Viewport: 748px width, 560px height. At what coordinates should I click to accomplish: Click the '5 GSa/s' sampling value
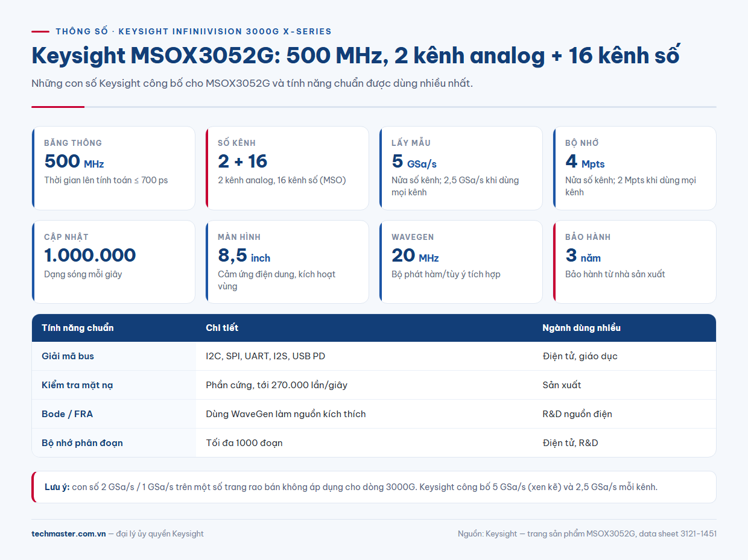point(414,162)
